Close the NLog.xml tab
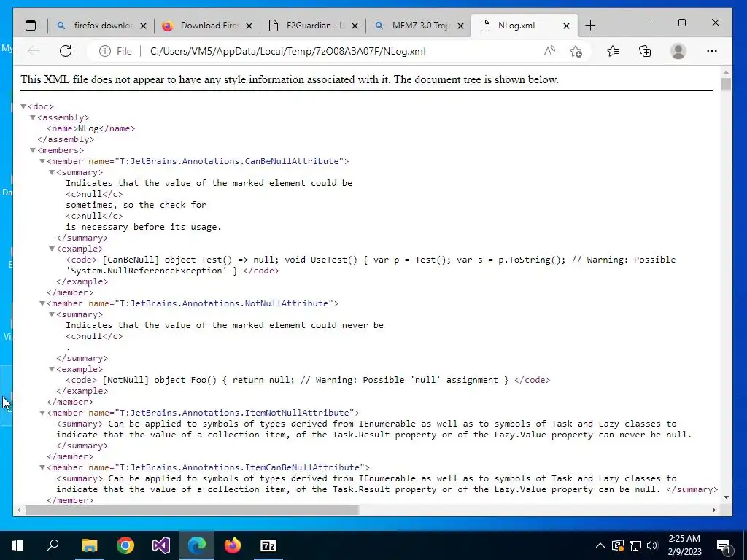The width and height of the screenshot is (747, 560). point(566,26)
